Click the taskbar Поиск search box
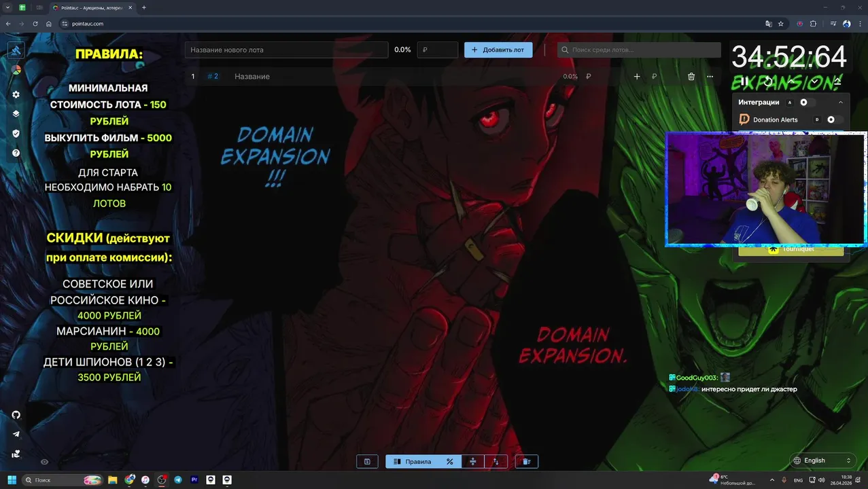This screenshot has width=868, height=489. 63,480
